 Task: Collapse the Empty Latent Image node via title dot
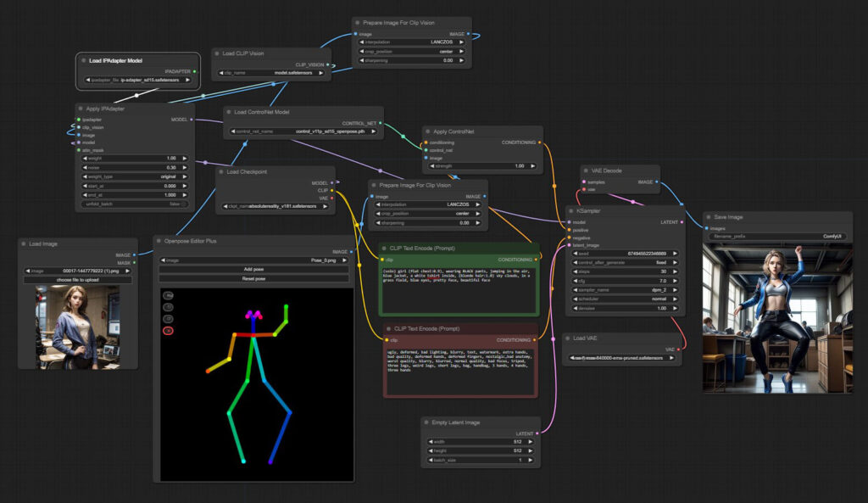[426, 422]
